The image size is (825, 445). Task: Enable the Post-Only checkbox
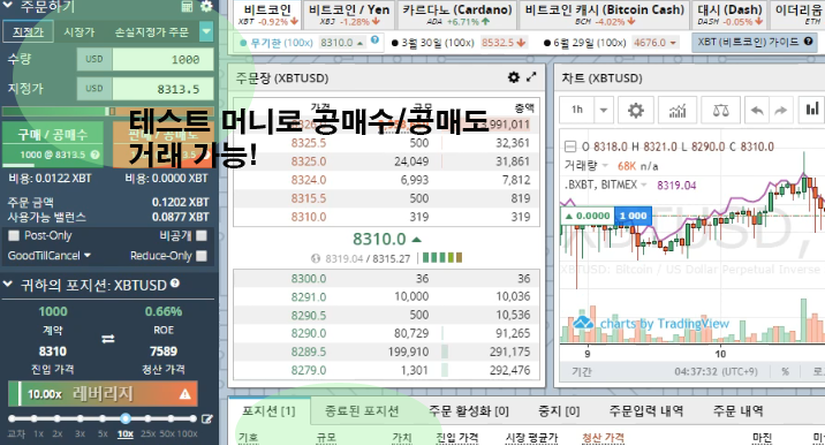(13, 236)
